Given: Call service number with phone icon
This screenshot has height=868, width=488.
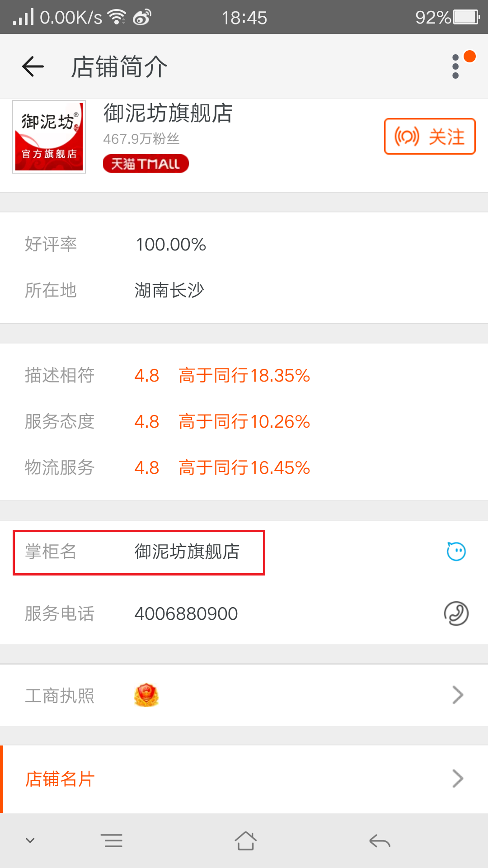Looking at the screenshot, I should [x=456, y=613].
